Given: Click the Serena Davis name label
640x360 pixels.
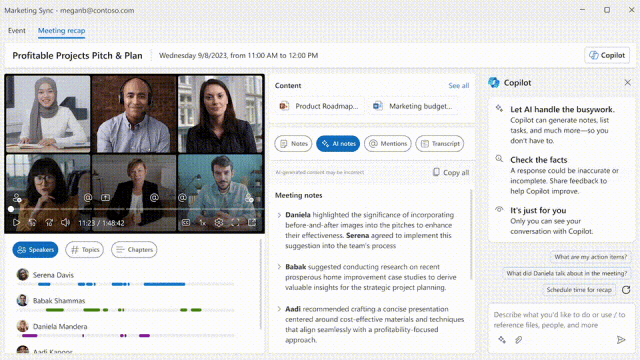Looking at the screenshot, I should (53, 275).
